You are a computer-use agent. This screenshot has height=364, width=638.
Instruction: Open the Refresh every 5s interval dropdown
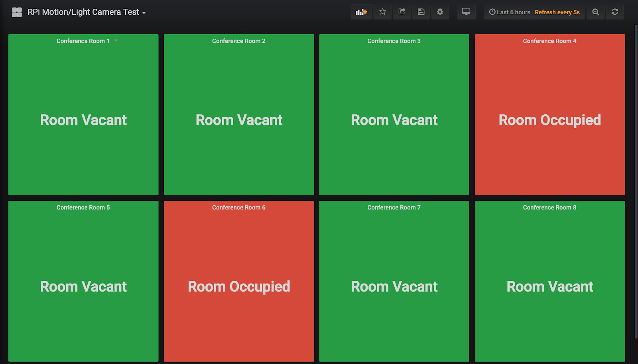(557, 12)
